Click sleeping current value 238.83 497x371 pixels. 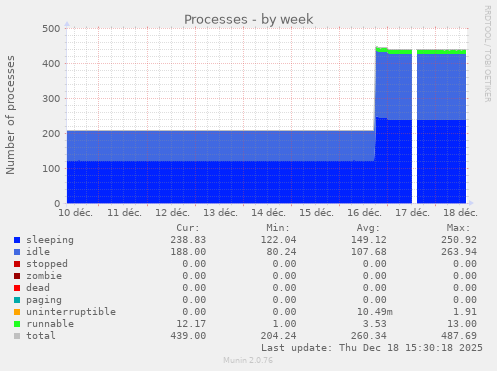188,240
